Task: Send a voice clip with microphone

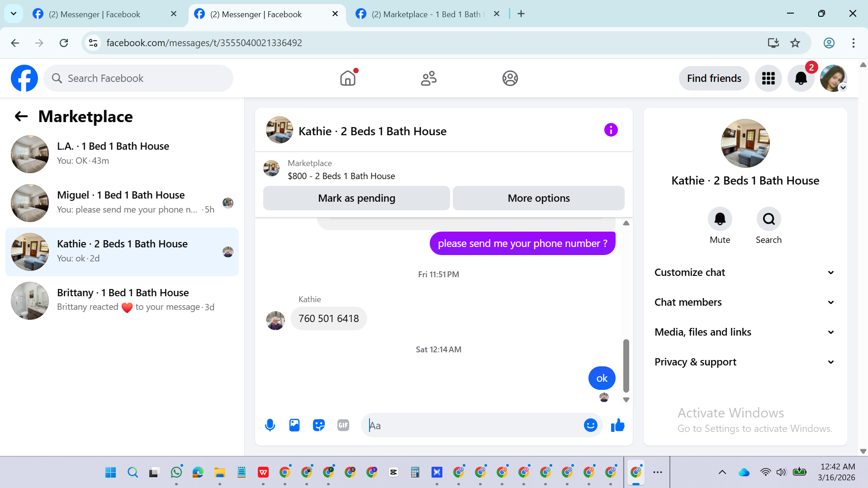Action: click(x=270, y=425)
